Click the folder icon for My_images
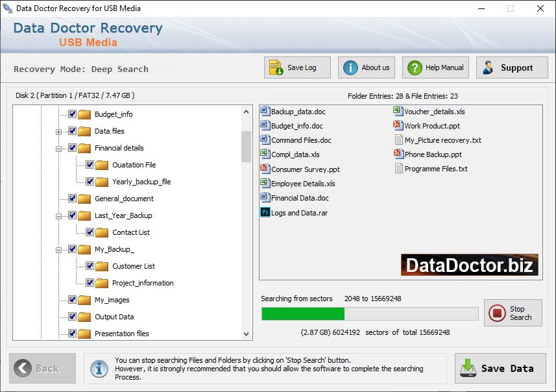 84,300
